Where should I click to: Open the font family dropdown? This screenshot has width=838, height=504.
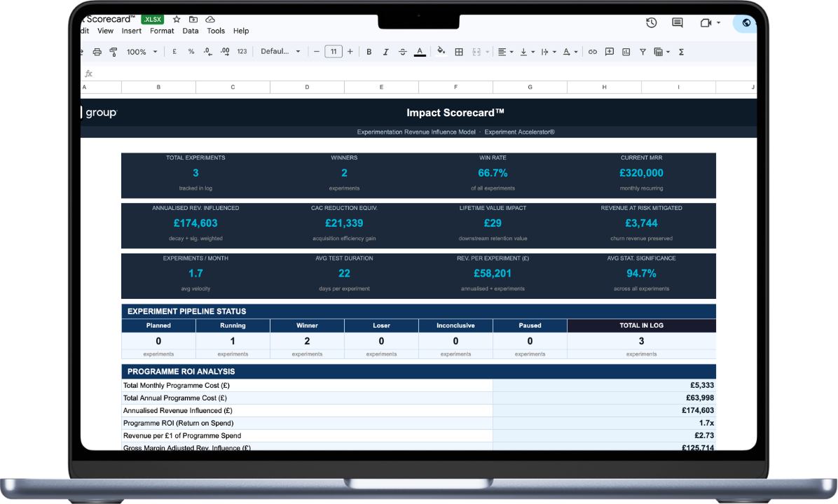(x=279, y=51)
